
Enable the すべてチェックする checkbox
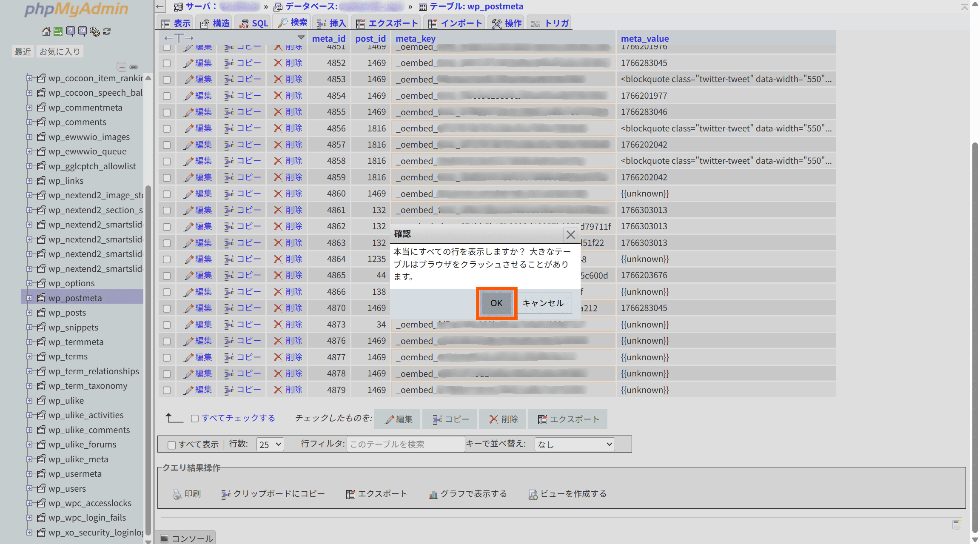[x=195, y=419]
